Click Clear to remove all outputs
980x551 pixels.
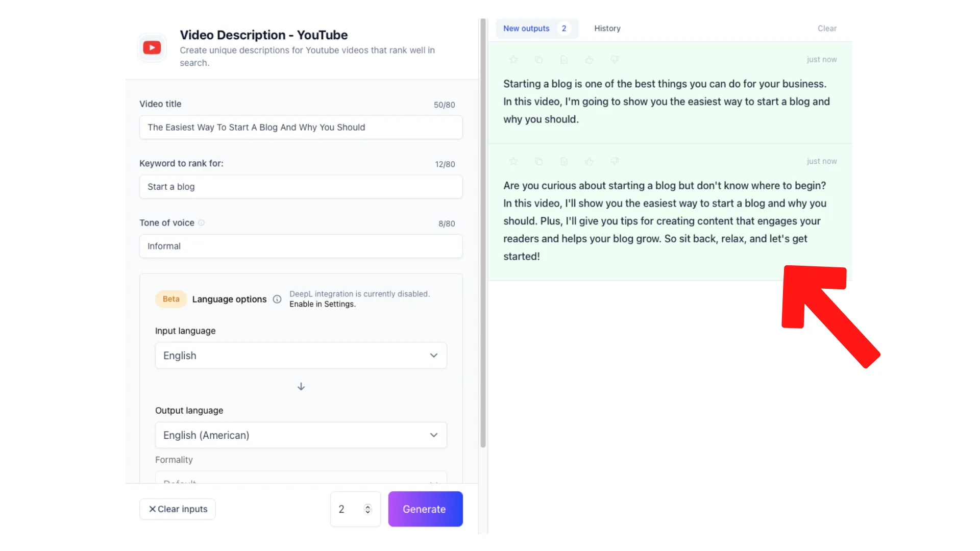coord(827,28)
